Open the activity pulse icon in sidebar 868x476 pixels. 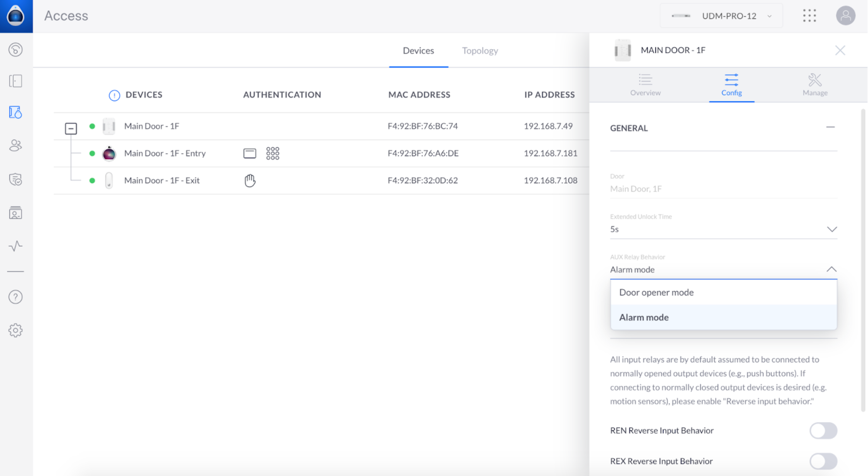pos(16,246)
